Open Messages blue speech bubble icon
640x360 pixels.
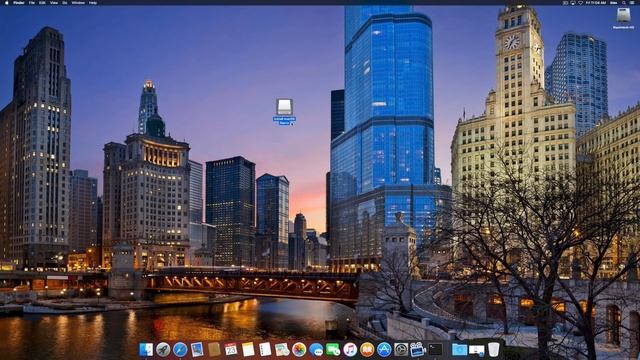(x=316, y=349)
